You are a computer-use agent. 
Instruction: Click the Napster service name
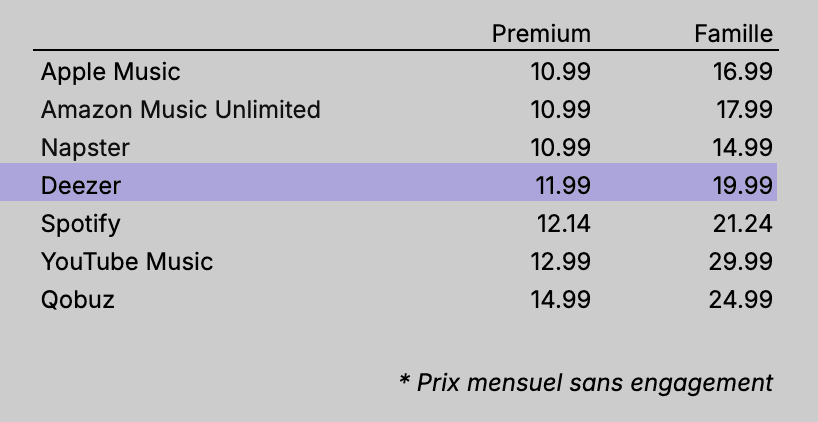point(86,148)
